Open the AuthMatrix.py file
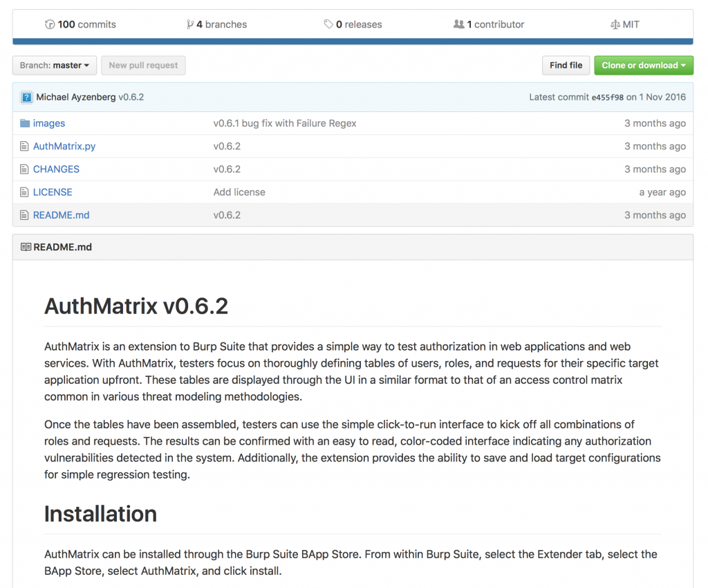The width and height of the screenshot is (708, 588). [64, 147]
